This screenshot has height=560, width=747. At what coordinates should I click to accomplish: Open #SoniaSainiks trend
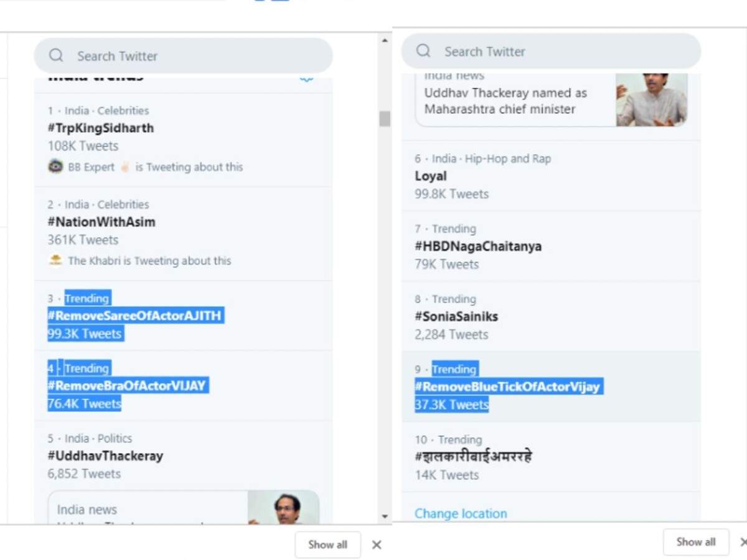coord(456,317)
